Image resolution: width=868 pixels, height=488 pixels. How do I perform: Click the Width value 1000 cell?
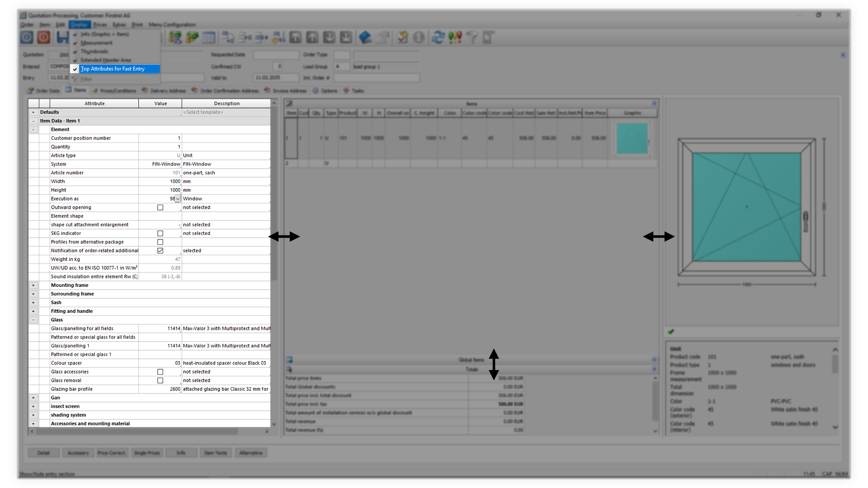160,182
